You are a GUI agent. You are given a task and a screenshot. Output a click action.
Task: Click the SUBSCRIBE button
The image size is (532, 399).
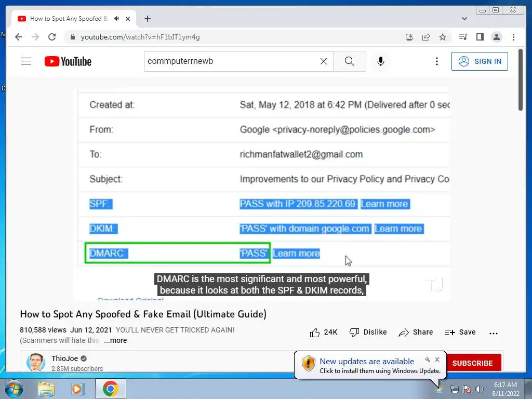pyautogui.click(x=473, y=363)
